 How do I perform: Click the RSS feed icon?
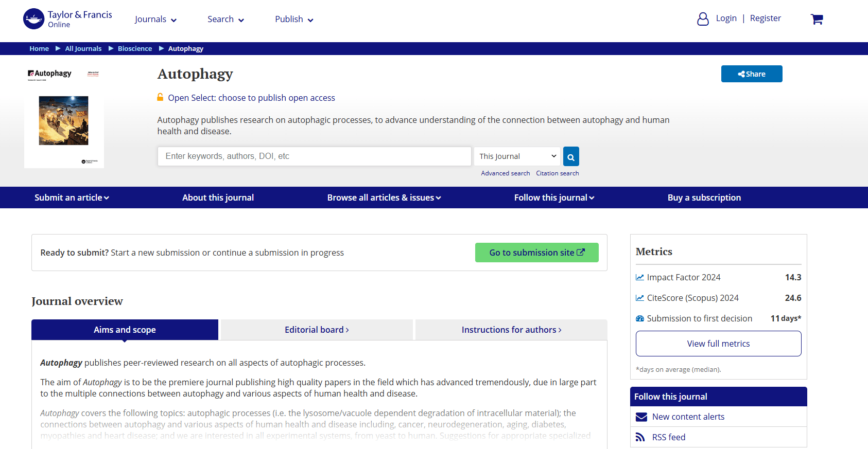[x=640, y=437]
